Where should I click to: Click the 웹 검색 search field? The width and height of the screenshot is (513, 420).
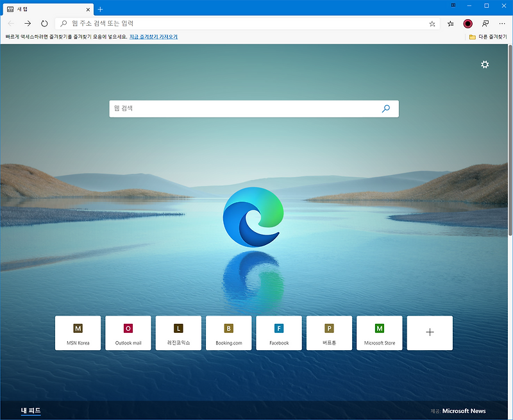click(254, 108)
